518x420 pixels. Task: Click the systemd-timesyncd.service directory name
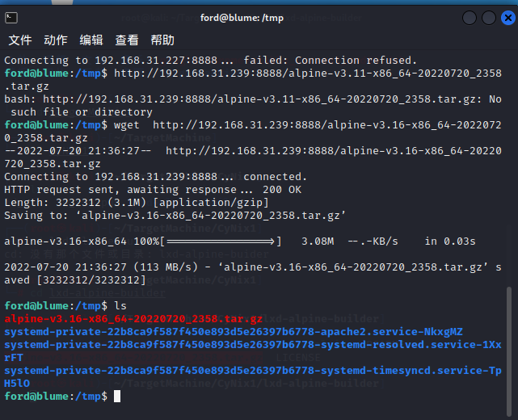coord(253,376)
